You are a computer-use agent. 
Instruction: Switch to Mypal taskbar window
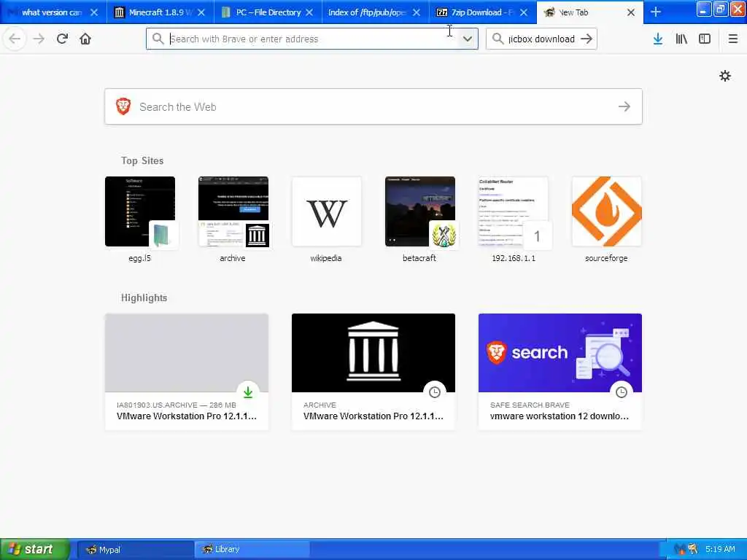coord(135,550)
